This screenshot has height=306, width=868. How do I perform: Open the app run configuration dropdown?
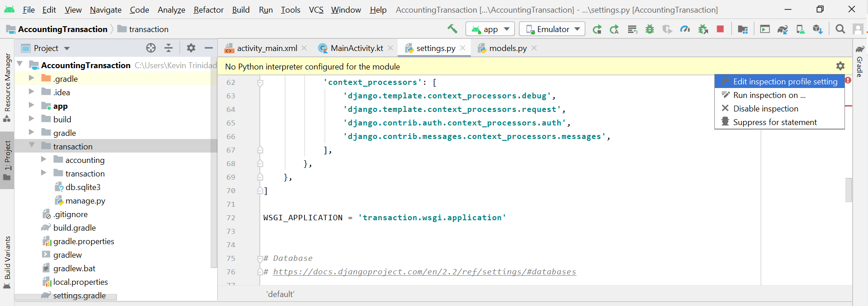coord(490,29)
